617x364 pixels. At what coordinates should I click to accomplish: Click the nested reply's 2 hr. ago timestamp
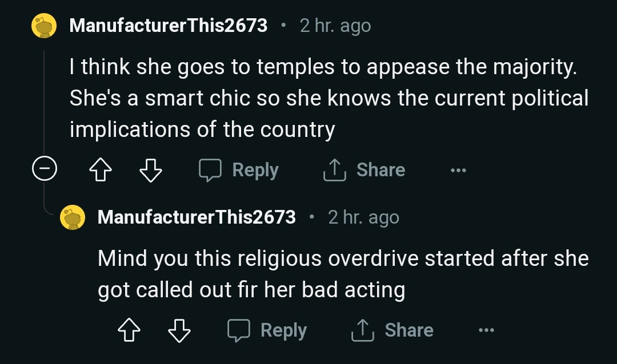point(364,217)
